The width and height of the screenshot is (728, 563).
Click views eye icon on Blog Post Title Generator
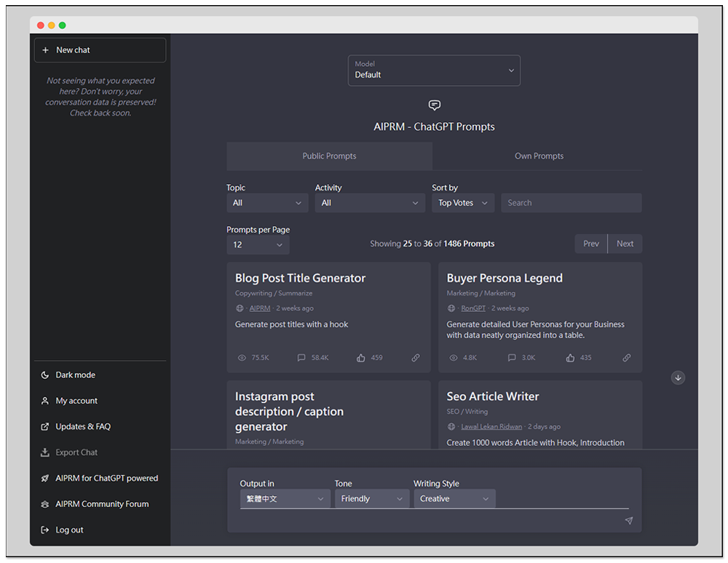[x=242, y=358]
